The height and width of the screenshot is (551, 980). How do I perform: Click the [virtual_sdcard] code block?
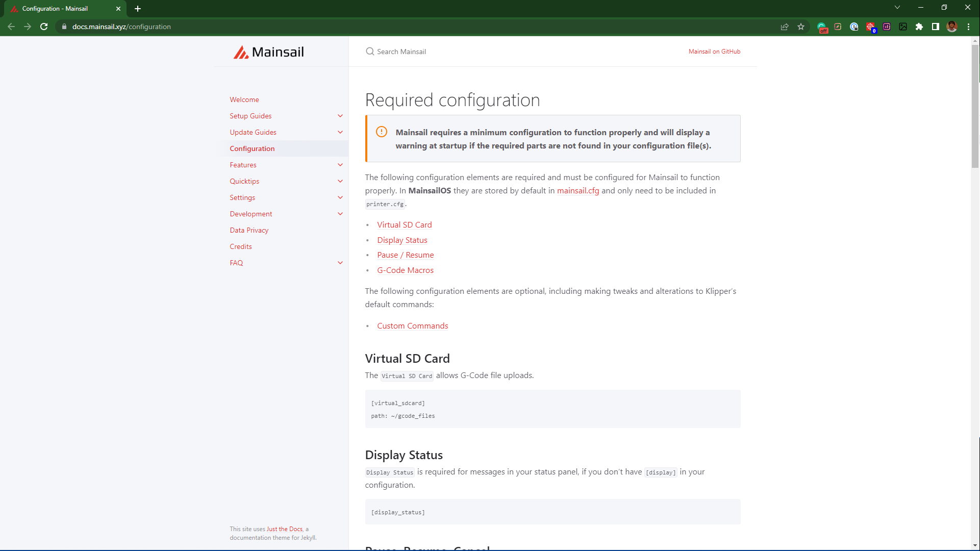pyautogui.click(x=552, y=409)
